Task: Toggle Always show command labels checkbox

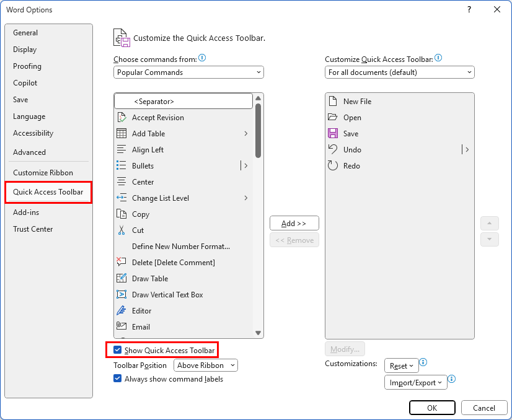Action: click(118, 378)
